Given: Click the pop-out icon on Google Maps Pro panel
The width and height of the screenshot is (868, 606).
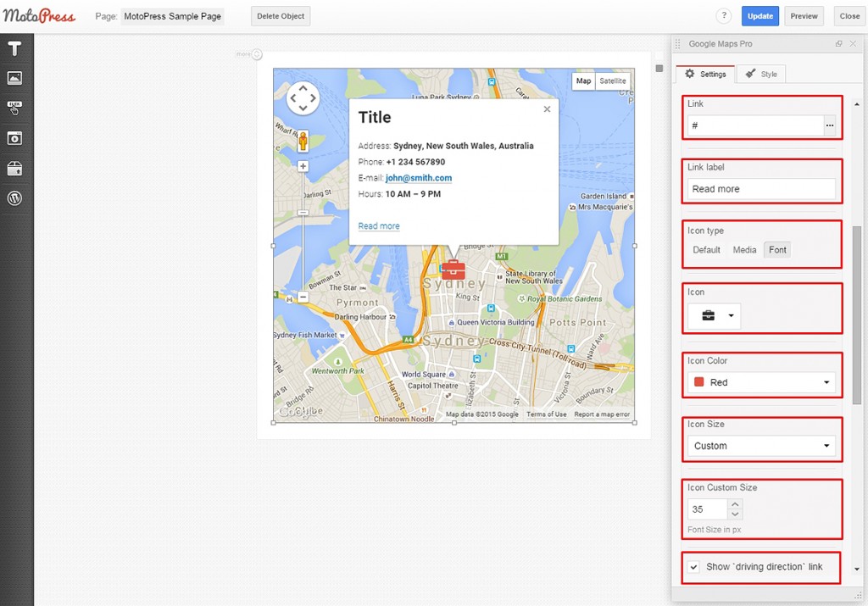Looking at the screenshot, I should (839, 43).
